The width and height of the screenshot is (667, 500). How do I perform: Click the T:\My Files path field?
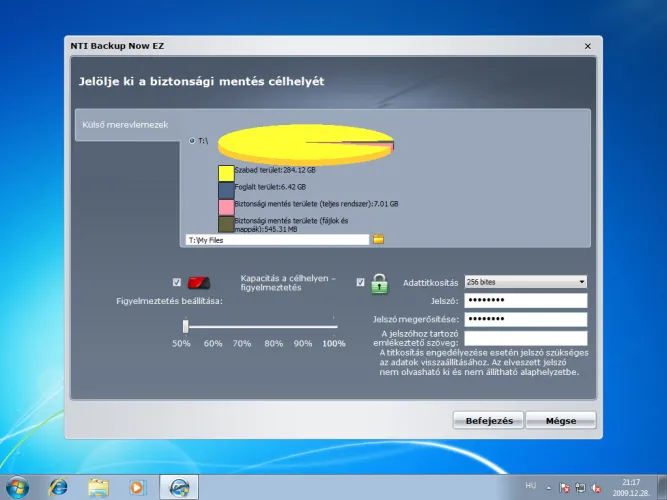(x=277, y=240)
